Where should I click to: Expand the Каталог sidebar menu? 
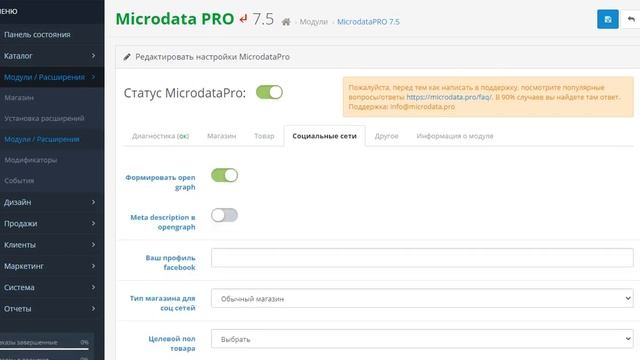(52, 56)
